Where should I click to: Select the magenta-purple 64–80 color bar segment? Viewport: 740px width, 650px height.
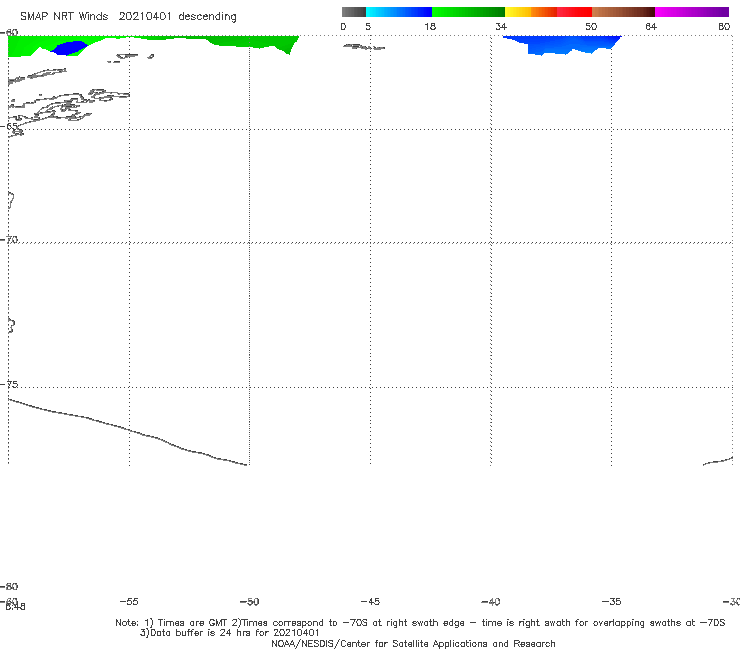coord(692,12)
